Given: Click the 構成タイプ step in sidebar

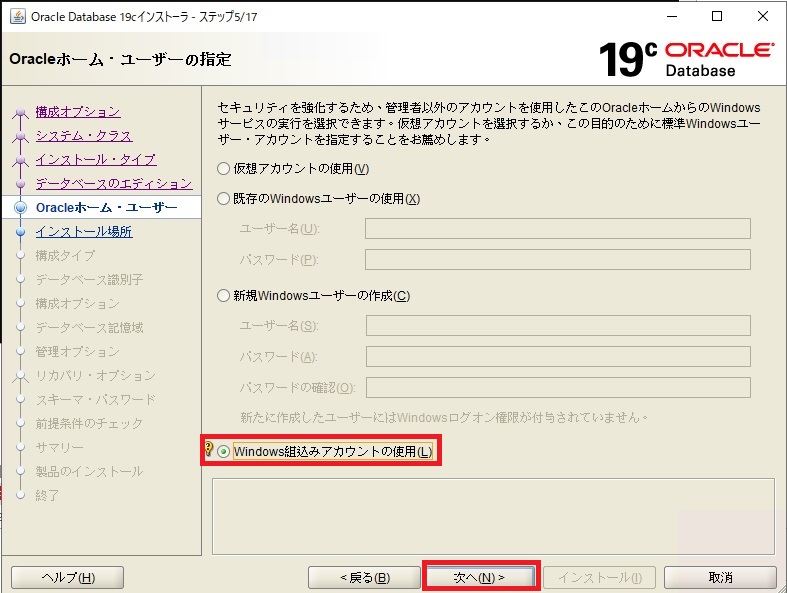Looking at the screenshot, I should 65,256.
